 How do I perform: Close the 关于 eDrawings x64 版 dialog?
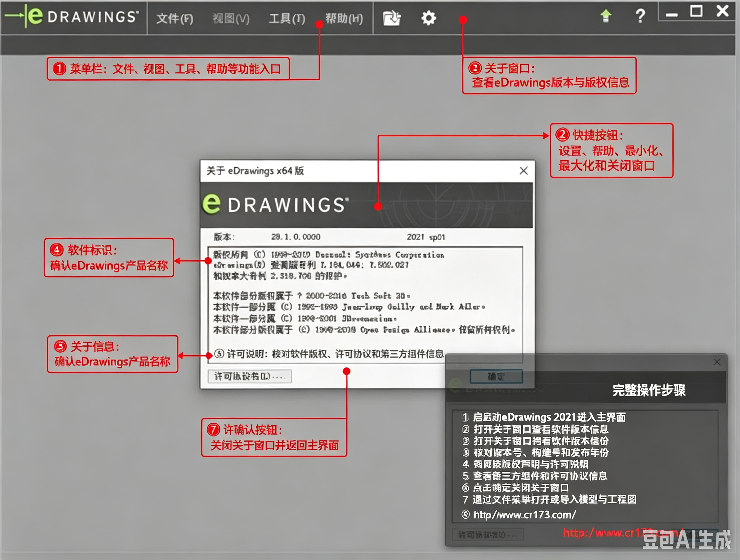[524, 171]
